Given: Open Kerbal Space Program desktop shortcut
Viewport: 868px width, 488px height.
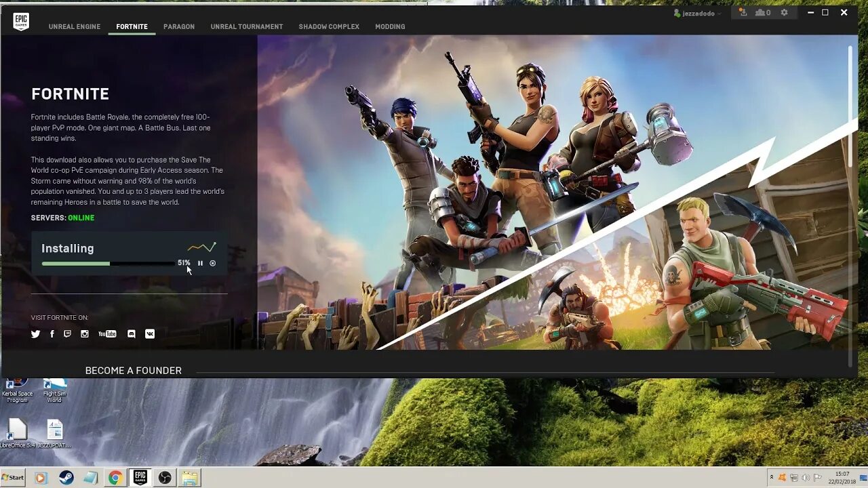Looking at the screenshot, I should click(17, 391).
